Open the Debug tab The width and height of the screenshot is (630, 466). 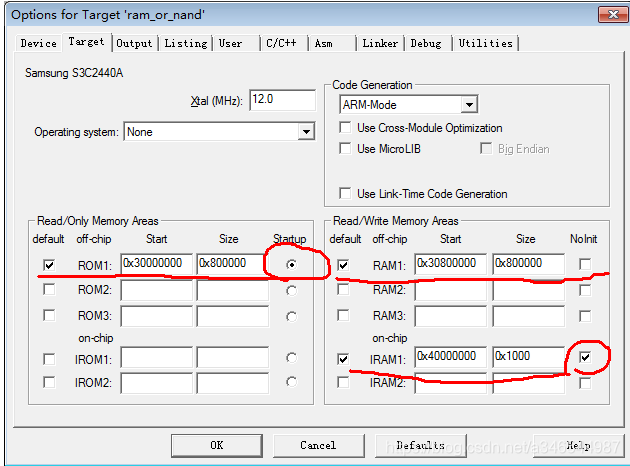[428, 43]
